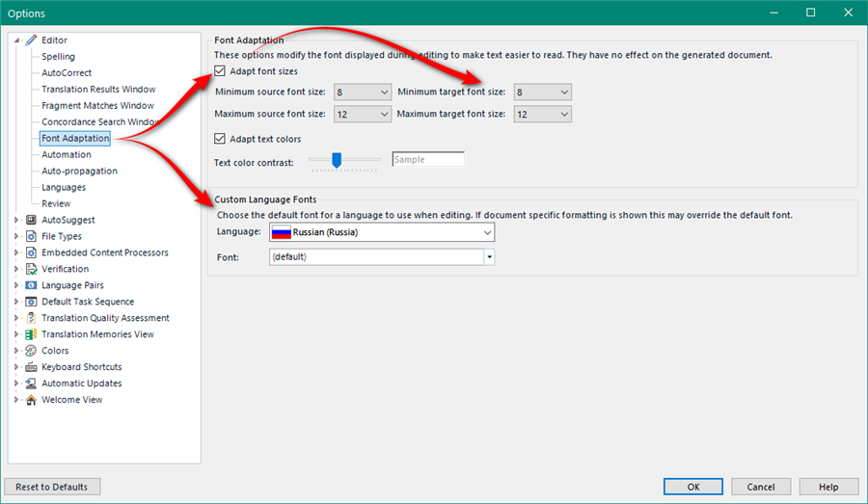Uncheck Adapt text colors checkbox
Viewport: 868px width, 504px height.
tap(220, 139)
